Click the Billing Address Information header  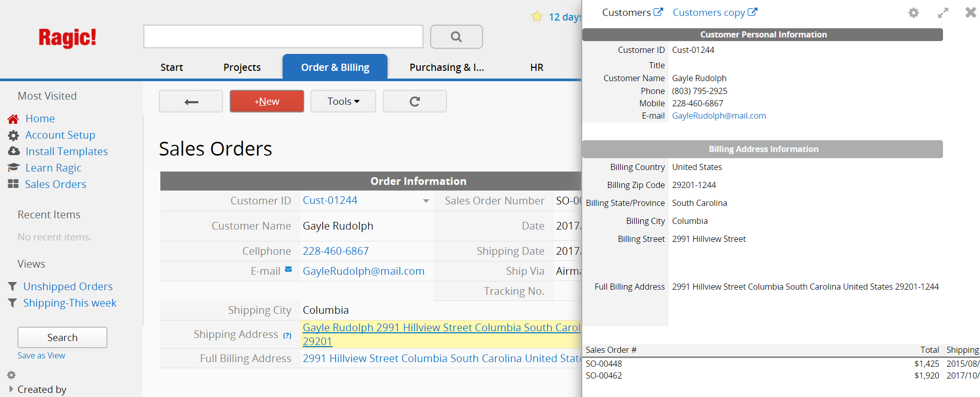pos(763,149)
